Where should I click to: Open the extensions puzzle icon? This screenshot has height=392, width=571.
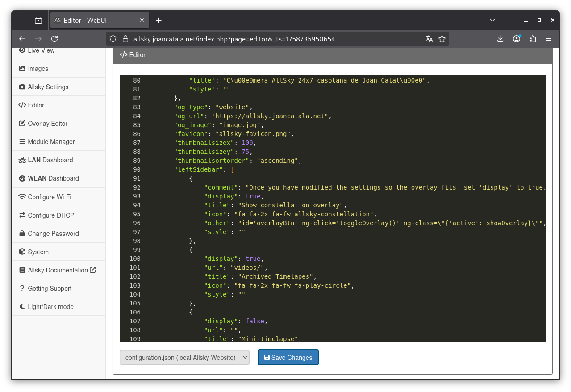point(532,39)
